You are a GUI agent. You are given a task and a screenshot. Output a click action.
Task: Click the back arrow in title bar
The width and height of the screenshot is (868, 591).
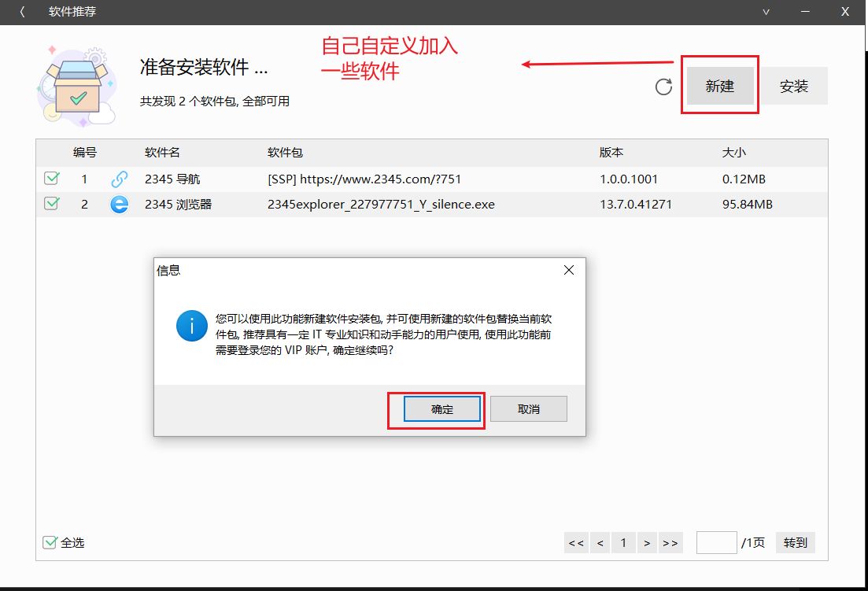tap(22, 12)
